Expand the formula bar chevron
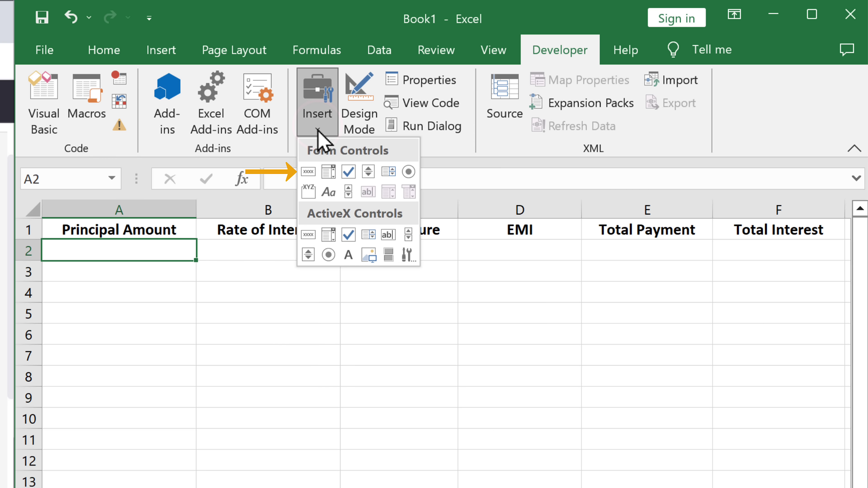The height and width of the screenshot is (488, 868). 856,178
